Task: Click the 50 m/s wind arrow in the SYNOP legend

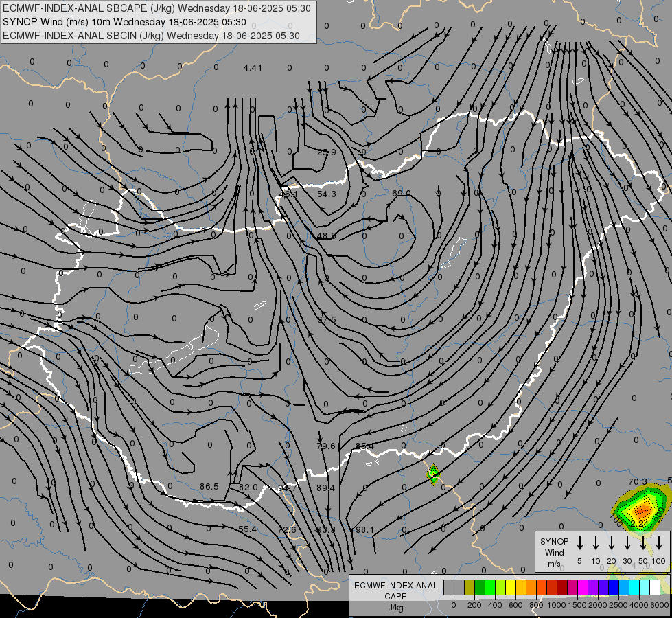Action: 643,542
